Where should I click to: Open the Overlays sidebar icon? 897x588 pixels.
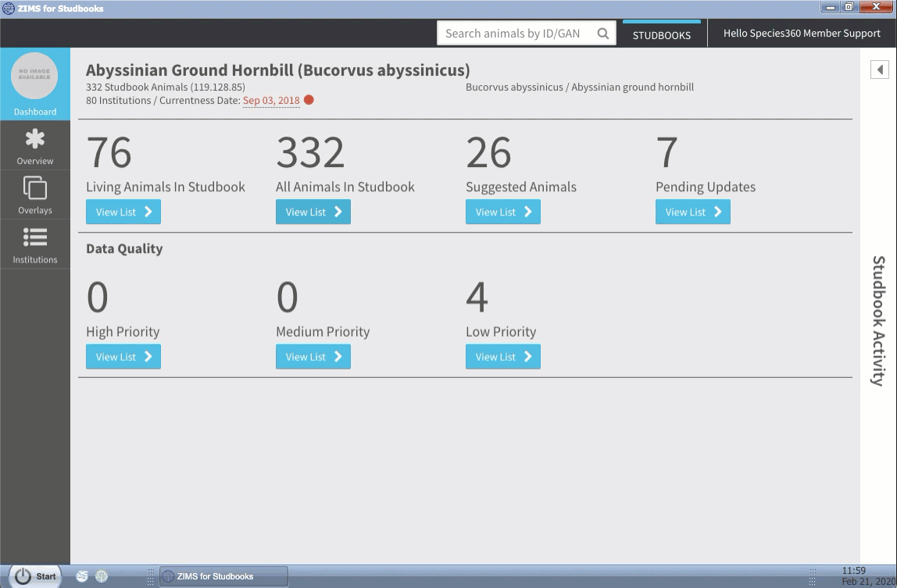(35, 188)
